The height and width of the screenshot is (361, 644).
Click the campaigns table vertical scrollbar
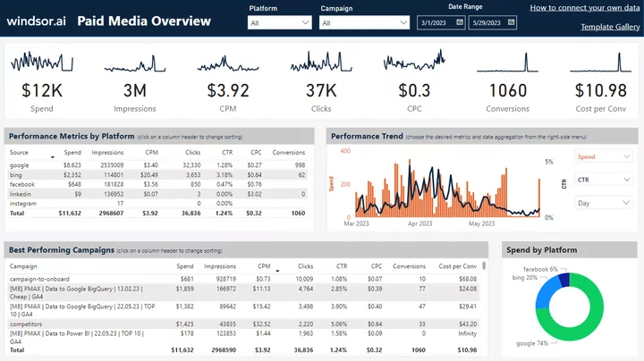(x=484, y=265)
